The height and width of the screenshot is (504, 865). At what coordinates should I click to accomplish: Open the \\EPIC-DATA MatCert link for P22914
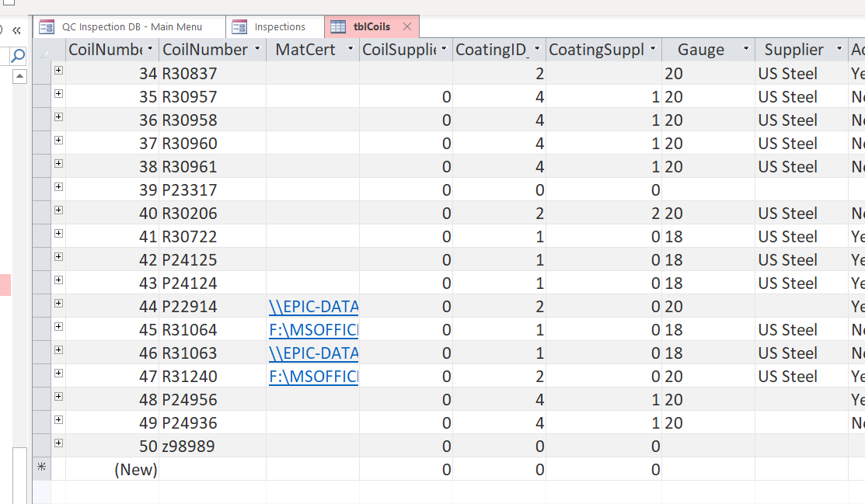coord(313,307)
